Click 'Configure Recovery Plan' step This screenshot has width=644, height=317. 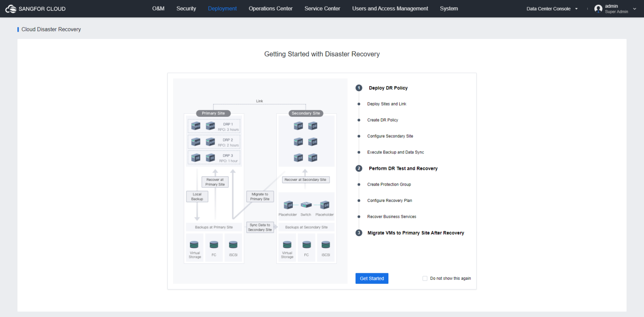point(390,201)
